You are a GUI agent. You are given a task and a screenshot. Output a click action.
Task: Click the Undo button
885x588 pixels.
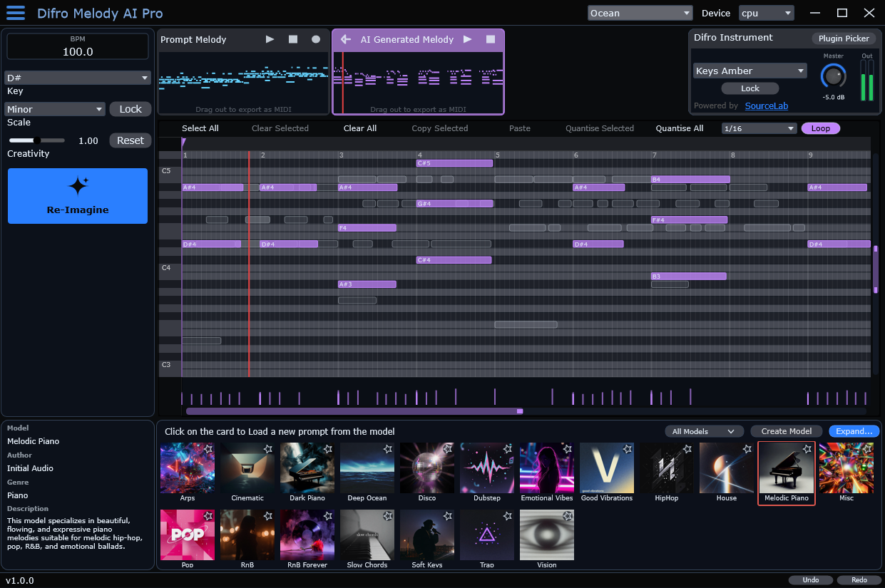[811, 580]
